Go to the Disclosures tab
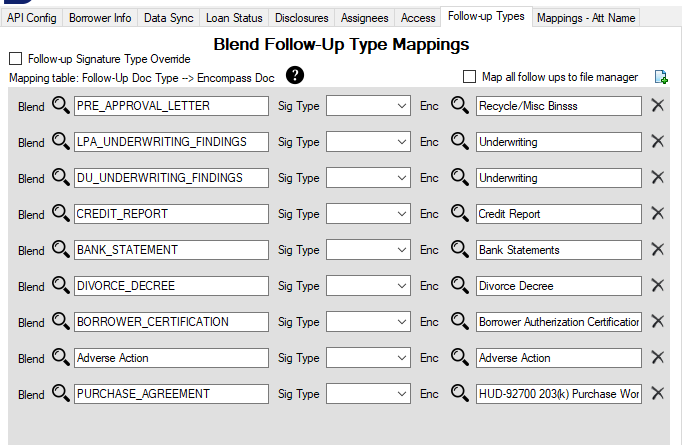Image resolution: width=682 pixels, height=445 pixels. tap(301, 18)
